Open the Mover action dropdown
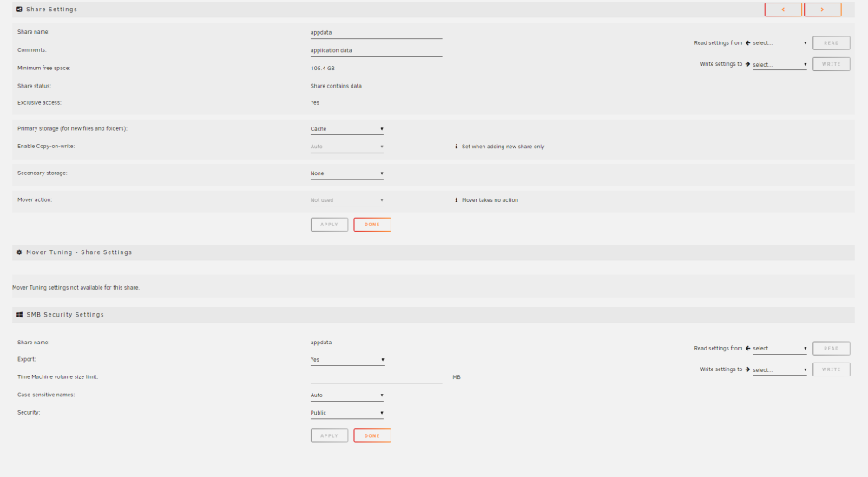 [346, 200]
